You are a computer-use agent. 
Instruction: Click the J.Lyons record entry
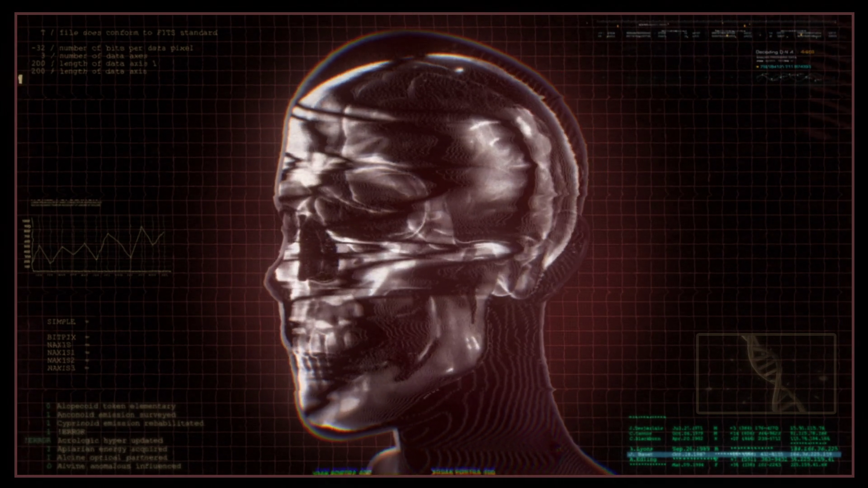(642, 449)
